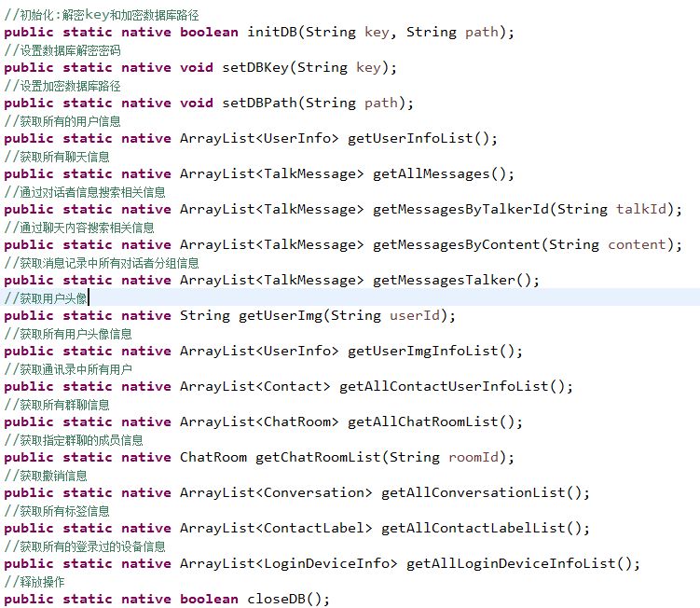Click the path parameter of setDBPath
The image size is (700, 608).
[381, 104]
